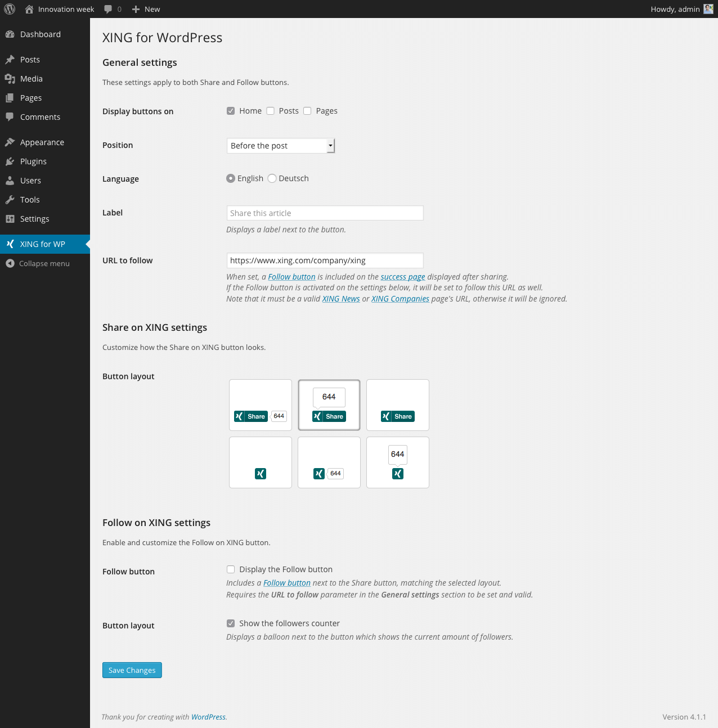The image size is (718, 728).
Task: Click the Collapse menu arrow icon
Action: [10, 263]
